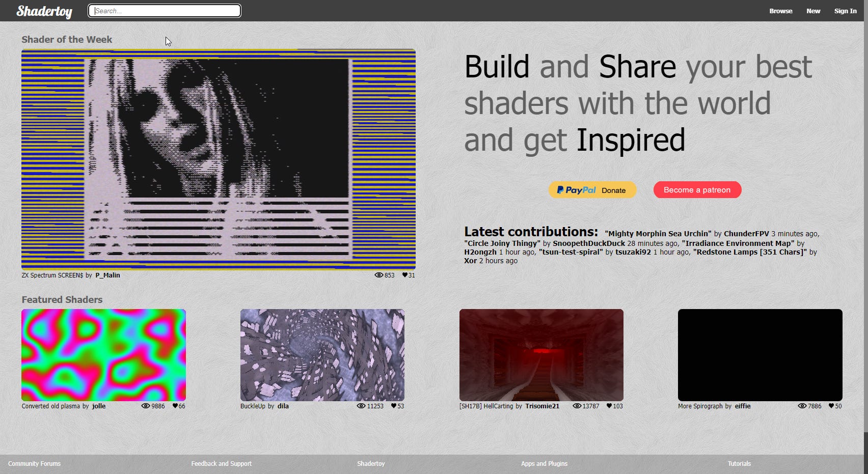Image resolution: width=868 pixels, height=474 pixels.
Task: Open tsun-test-spiral contribution
Action: (571, 252)
